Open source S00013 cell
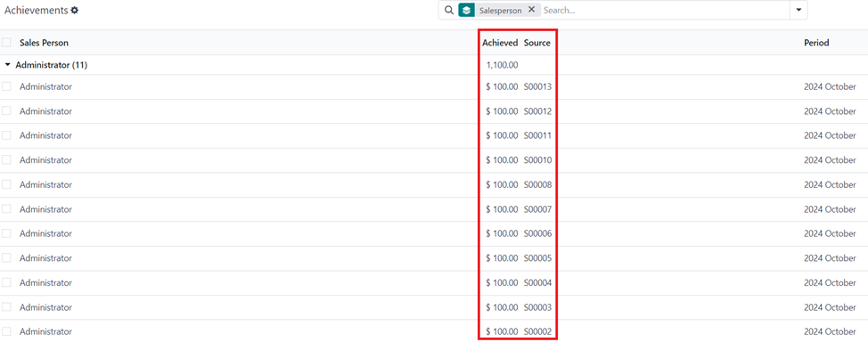The height and width of the screenshot is (342, 868). 538,86
